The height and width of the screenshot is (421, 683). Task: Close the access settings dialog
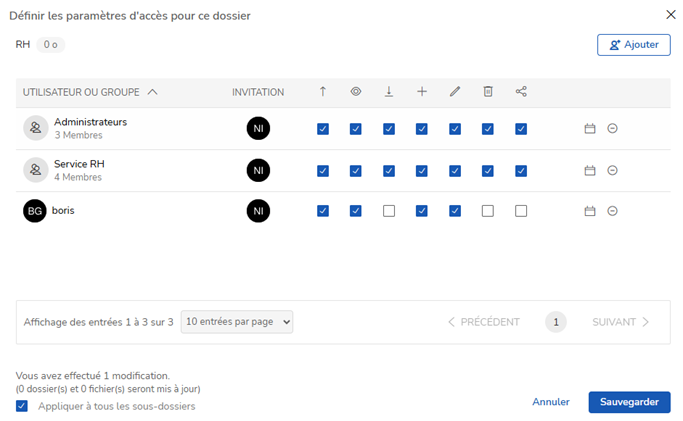pos(670,14)
